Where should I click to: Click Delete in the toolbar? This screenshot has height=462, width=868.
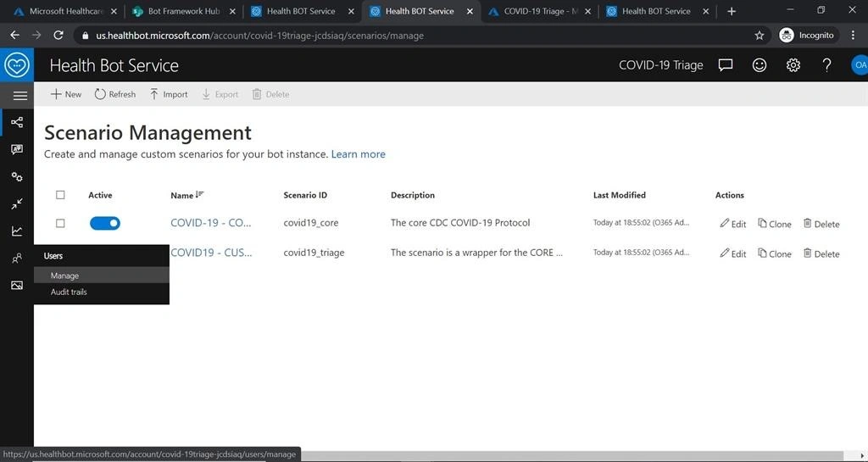270,95
